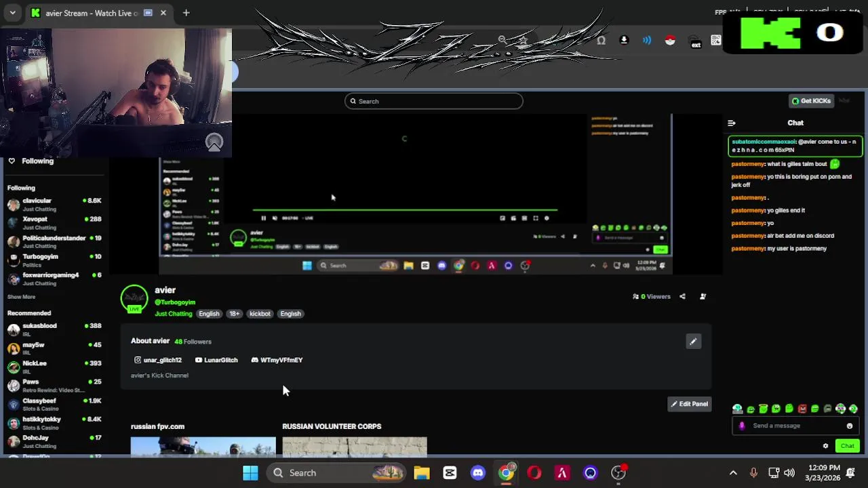Share the avier stream
The height and width of the screenshot is (488, 868).
(682, 296)
